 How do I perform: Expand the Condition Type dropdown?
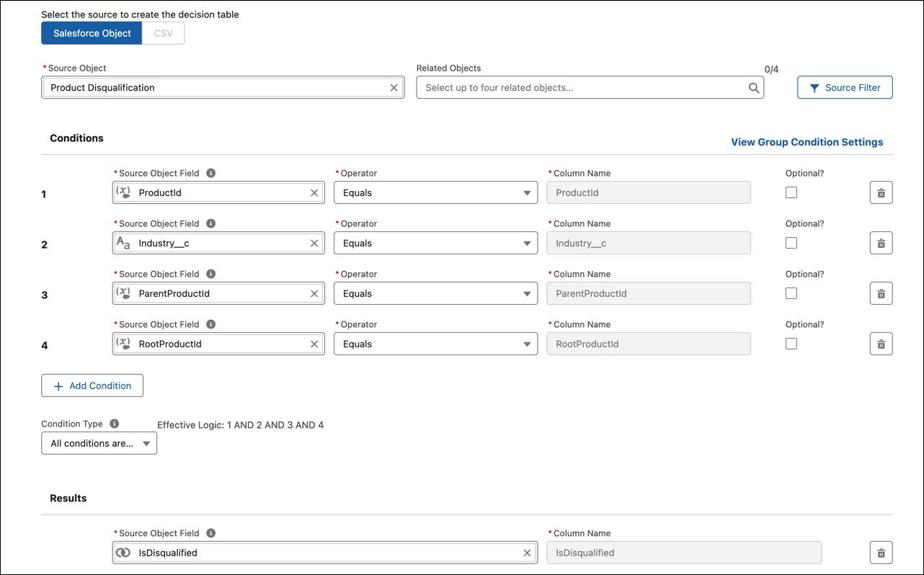pos(99,444)
